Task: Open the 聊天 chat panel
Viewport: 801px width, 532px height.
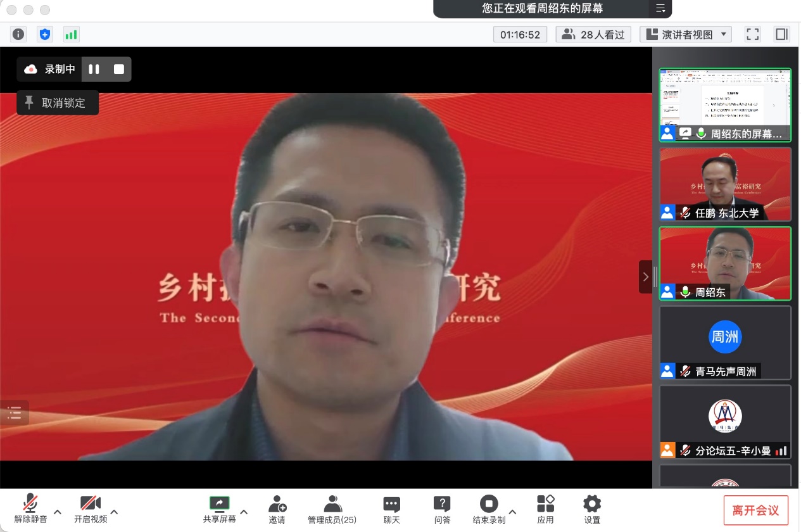Action: pos(391,509)
